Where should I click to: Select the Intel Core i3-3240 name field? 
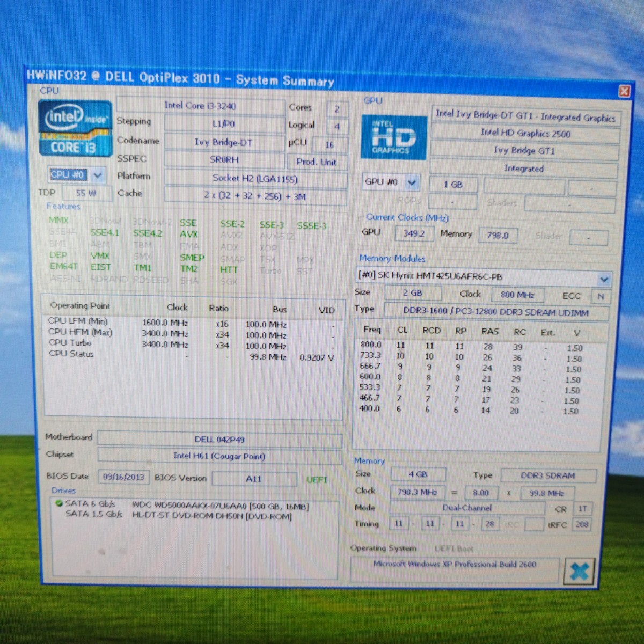coord(200,106)
